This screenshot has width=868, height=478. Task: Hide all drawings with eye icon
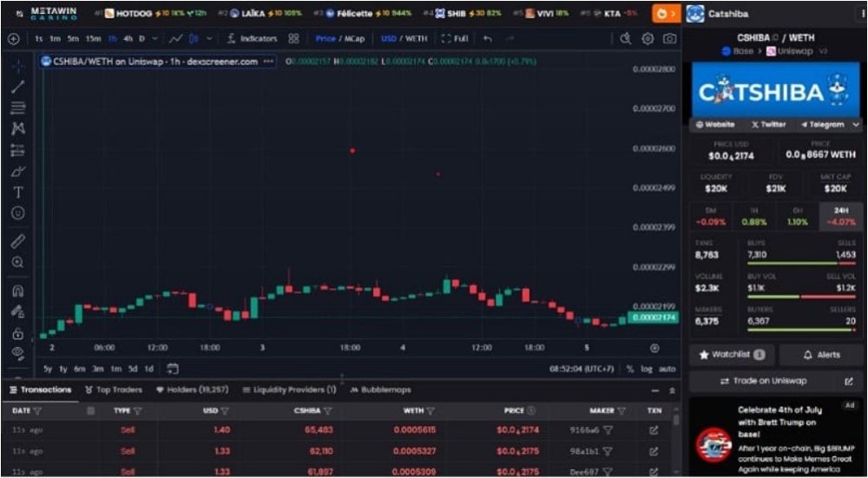pyautogui.click(x=18, y=352)
